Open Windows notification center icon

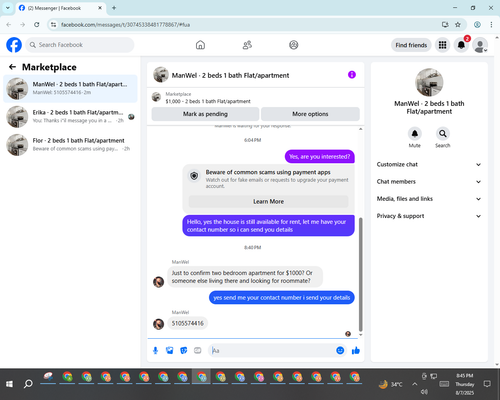(x=487, y=384)
